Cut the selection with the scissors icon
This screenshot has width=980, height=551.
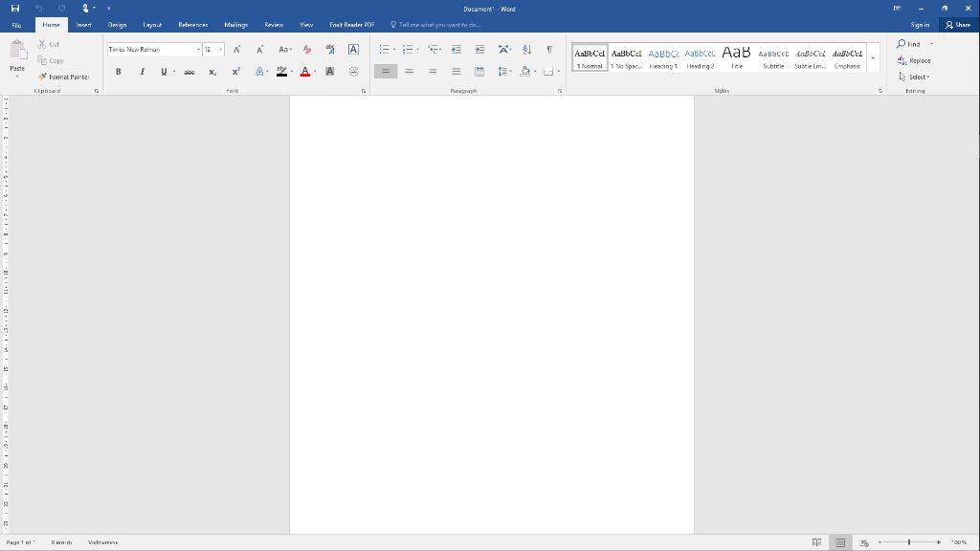[x=49, y=44]
